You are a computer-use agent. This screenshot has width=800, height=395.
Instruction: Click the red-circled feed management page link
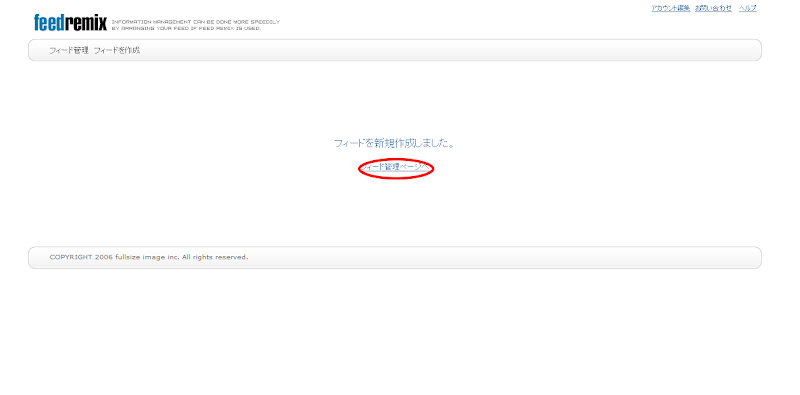pos(396,167)
